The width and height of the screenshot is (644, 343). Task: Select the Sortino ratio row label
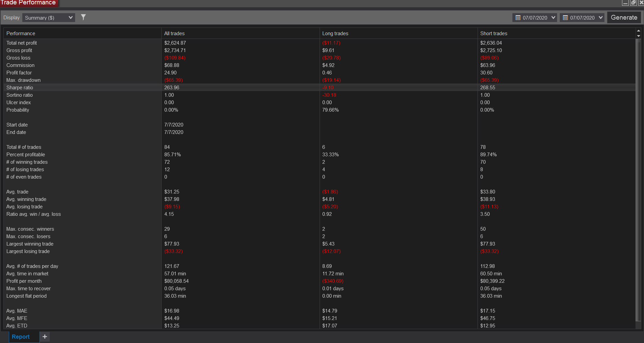coord(20,95)
